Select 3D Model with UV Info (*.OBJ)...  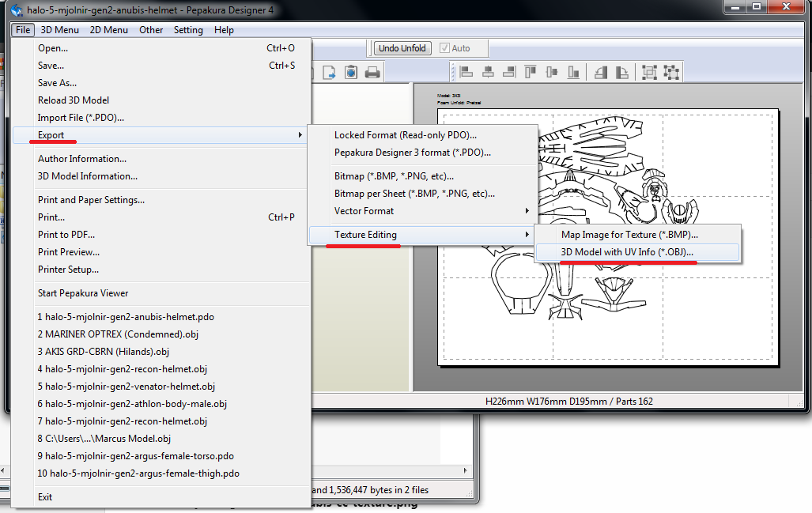637,252
